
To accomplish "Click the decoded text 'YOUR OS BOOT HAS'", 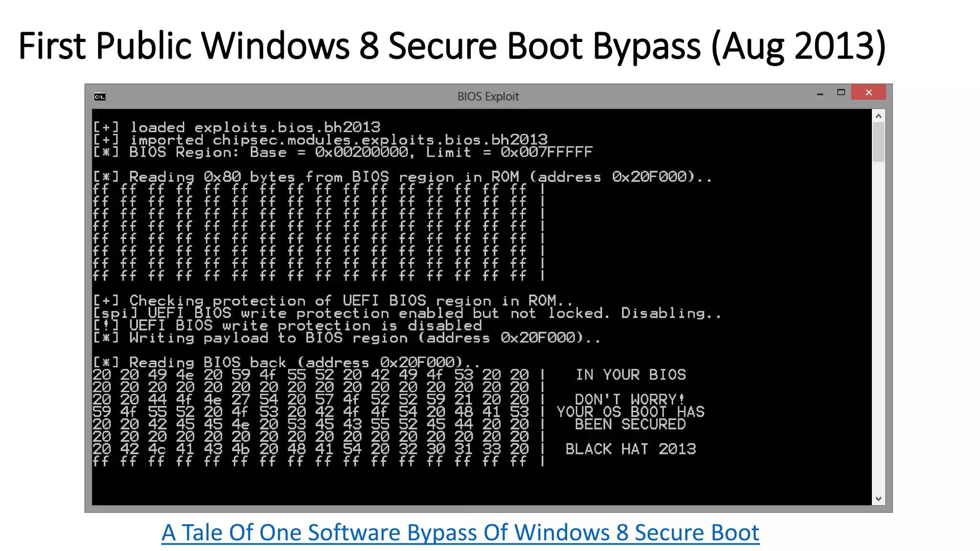I will pos(630,412).
